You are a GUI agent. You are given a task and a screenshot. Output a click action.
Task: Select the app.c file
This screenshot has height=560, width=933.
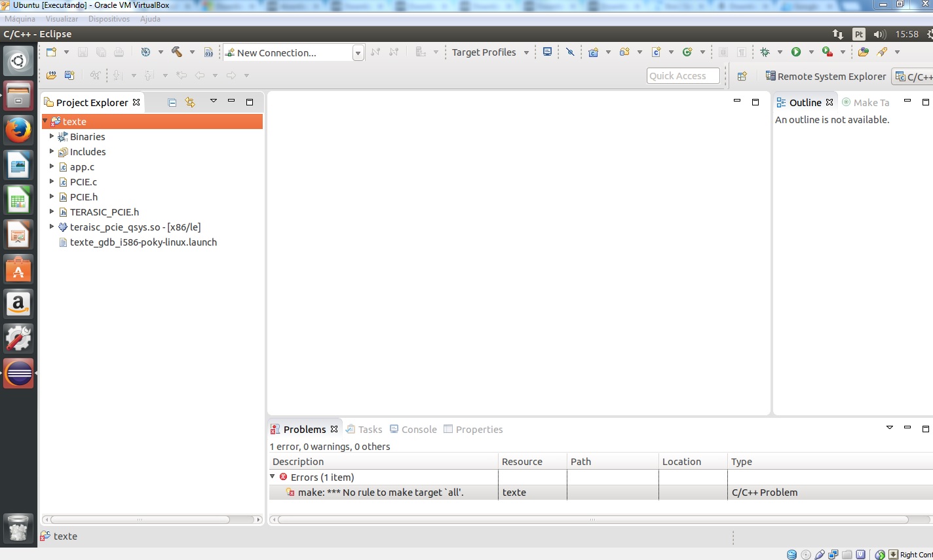(x=82, y=167)
